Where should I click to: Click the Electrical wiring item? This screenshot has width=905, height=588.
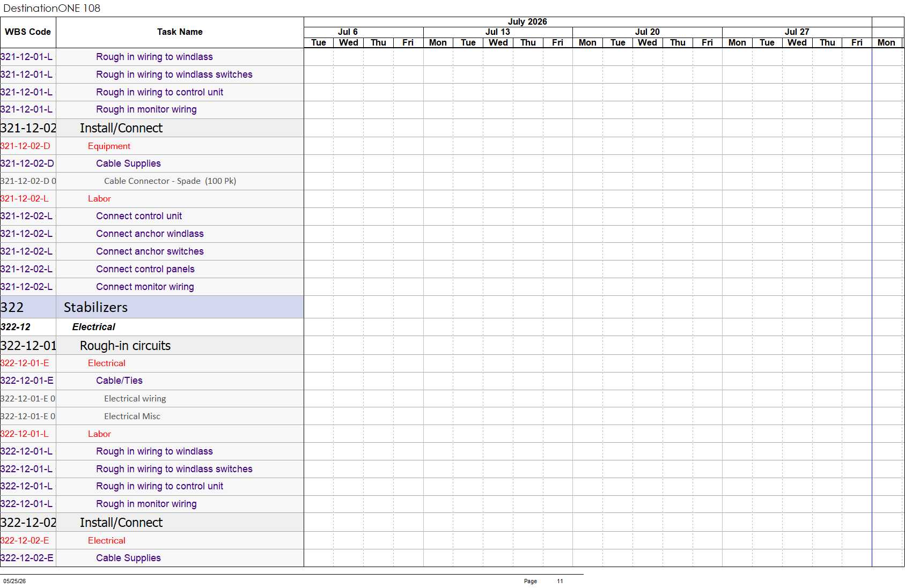click(135, 399)
